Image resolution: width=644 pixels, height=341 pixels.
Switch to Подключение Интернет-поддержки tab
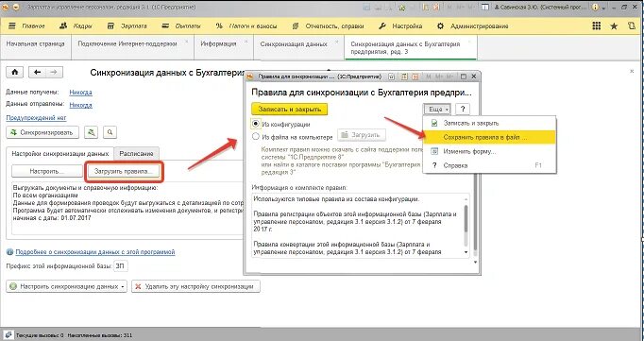click(127, 43)
